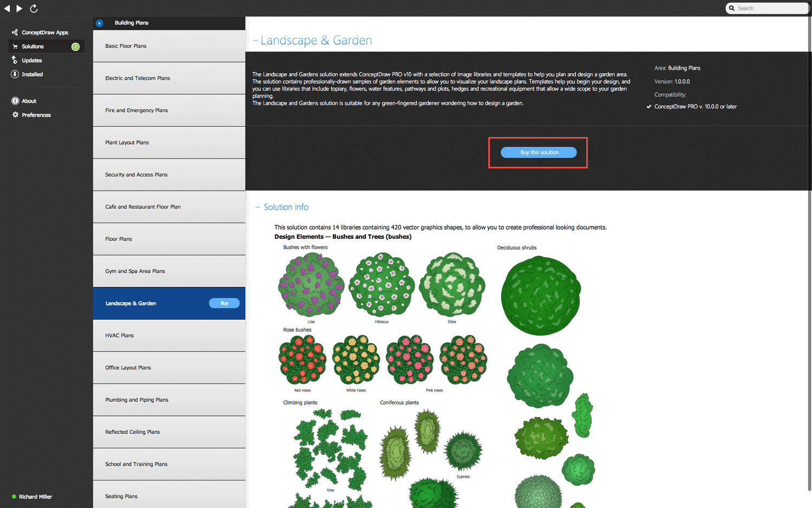The image size is (812, 508).
Task: Select Office Layout Plans
Action: [x=169, y=368]
